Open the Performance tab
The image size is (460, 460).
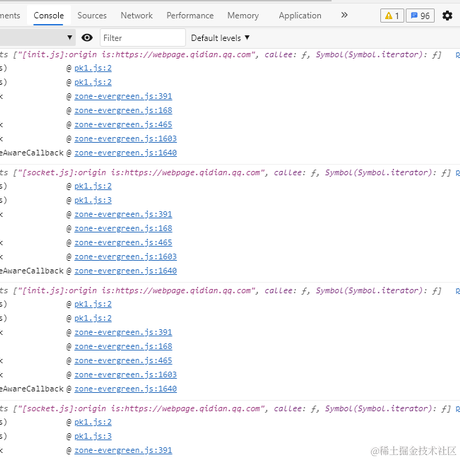(x=190, y=15)
